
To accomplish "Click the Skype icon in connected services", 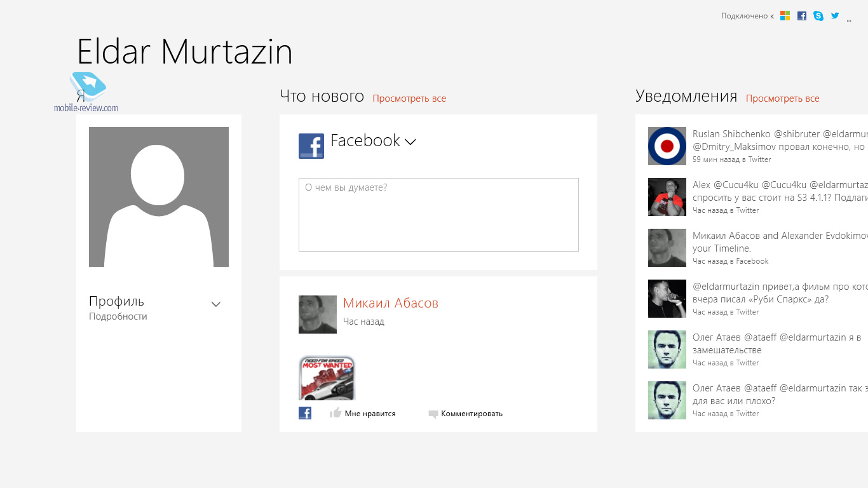I will 818,16.
